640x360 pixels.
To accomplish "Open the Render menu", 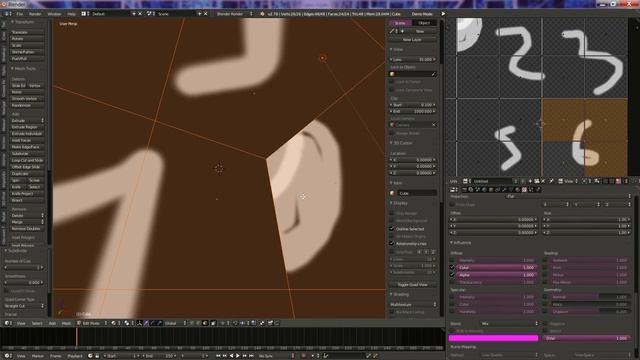I will coord(35,14).
